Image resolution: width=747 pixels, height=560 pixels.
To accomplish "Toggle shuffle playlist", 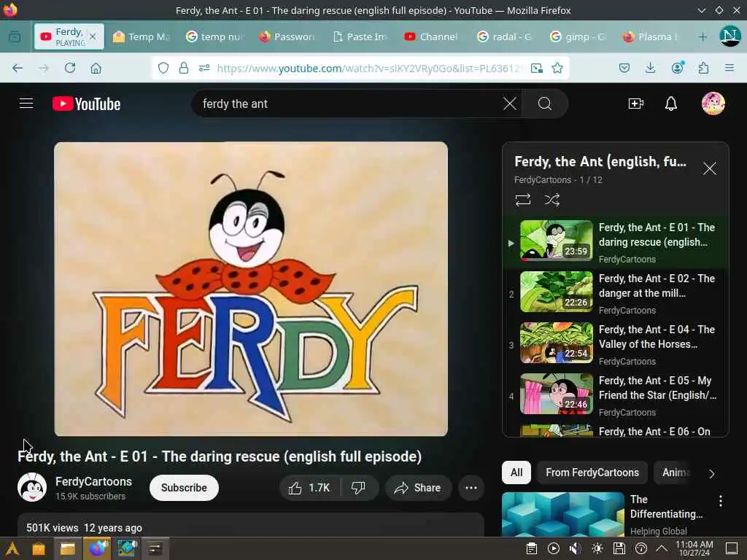I will click(x=551, y=200).
